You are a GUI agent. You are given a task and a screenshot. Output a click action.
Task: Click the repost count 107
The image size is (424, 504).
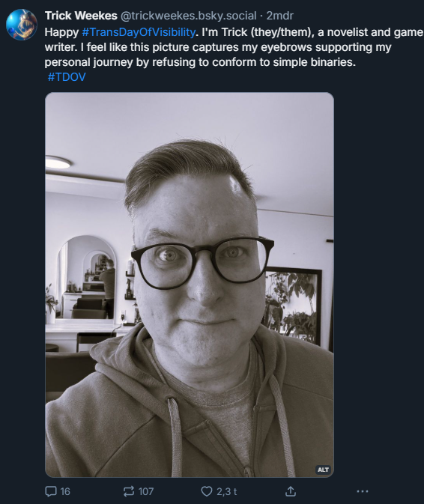click(x=145, y=491)
